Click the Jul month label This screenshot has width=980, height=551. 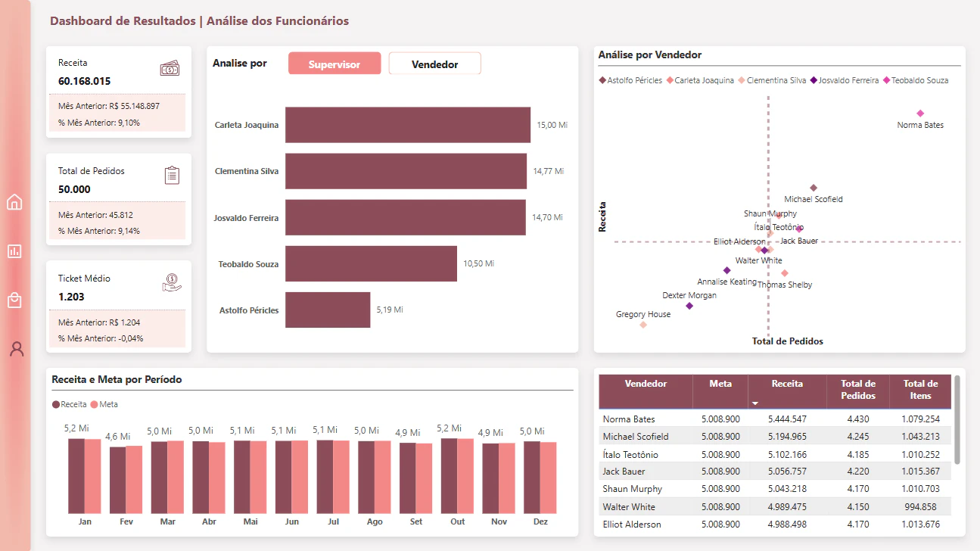coord(333,522)
